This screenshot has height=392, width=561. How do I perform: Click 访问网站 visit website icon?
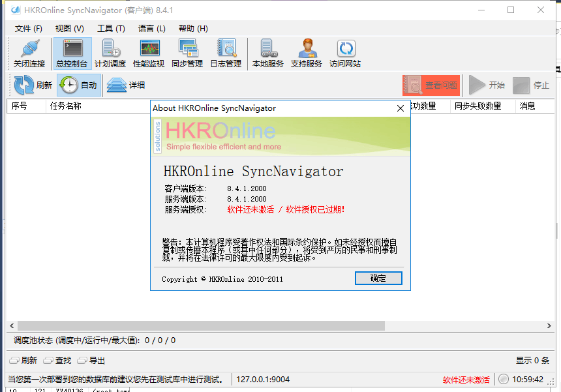345,53
